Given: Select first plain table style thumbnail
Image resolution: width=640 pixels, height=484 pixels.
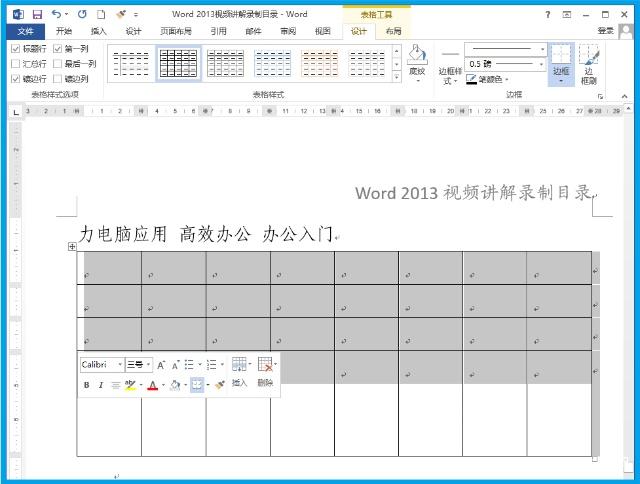Looking at the screenshot, I should click(x=131, y=64).
